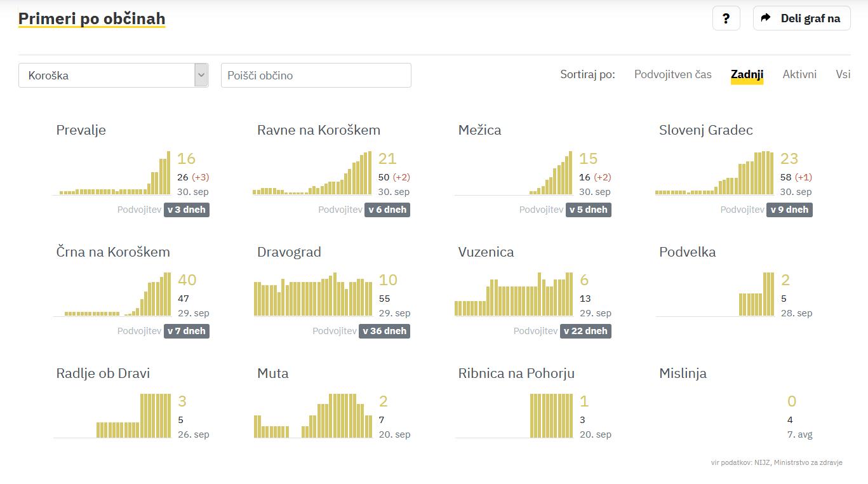Viewport: 868px width, 484px height.
Task: Sort municipalities by Aktivni
Action: 799,74
